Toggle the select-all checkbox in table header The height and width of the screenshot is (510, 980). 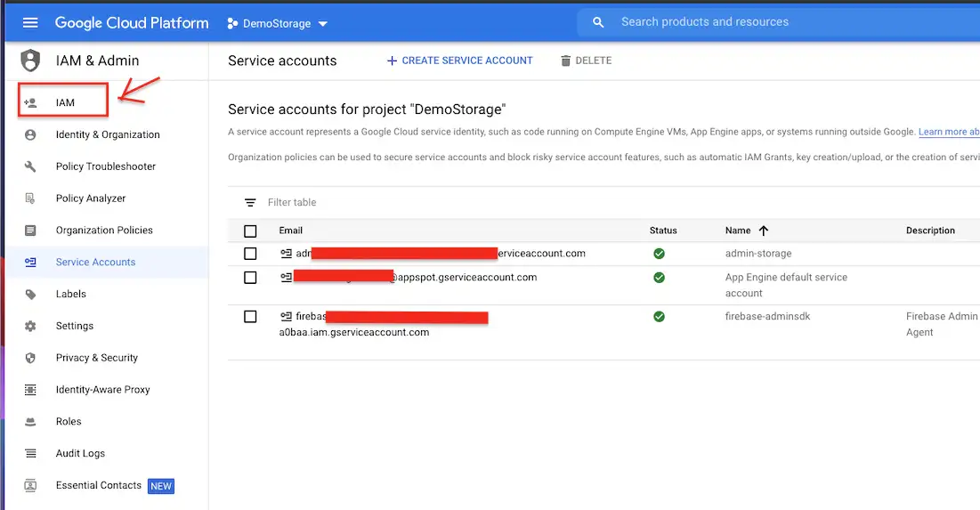(x=250, y=231)
